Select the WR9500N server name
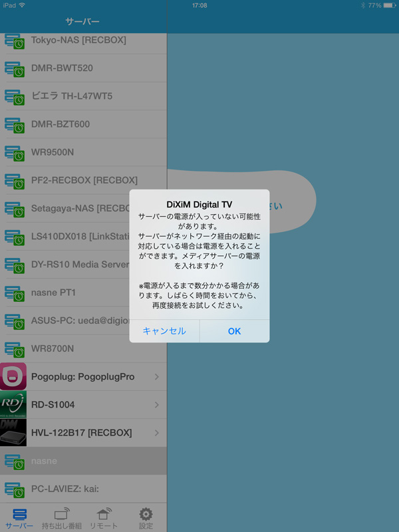 [x=53, y=152]
